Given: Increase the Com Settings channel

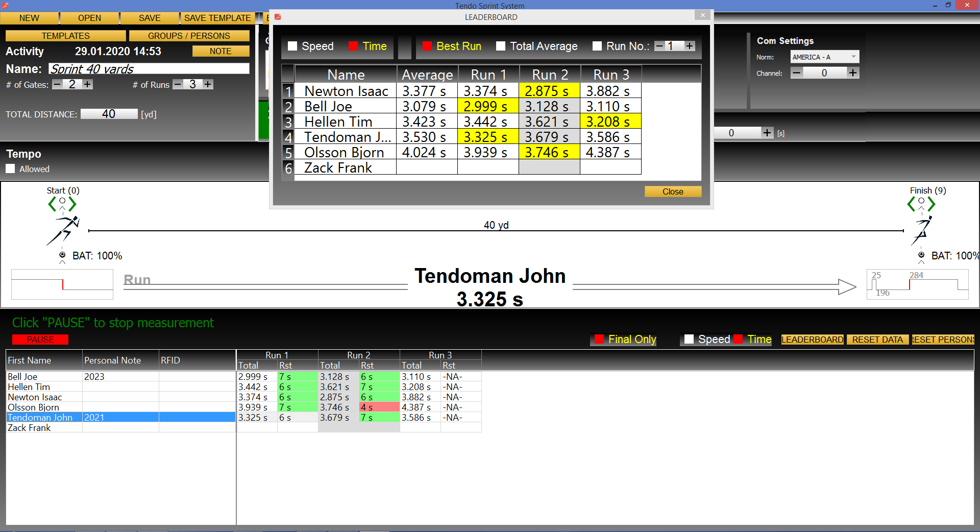Looking at the screenshot, I should coord(853,73).
